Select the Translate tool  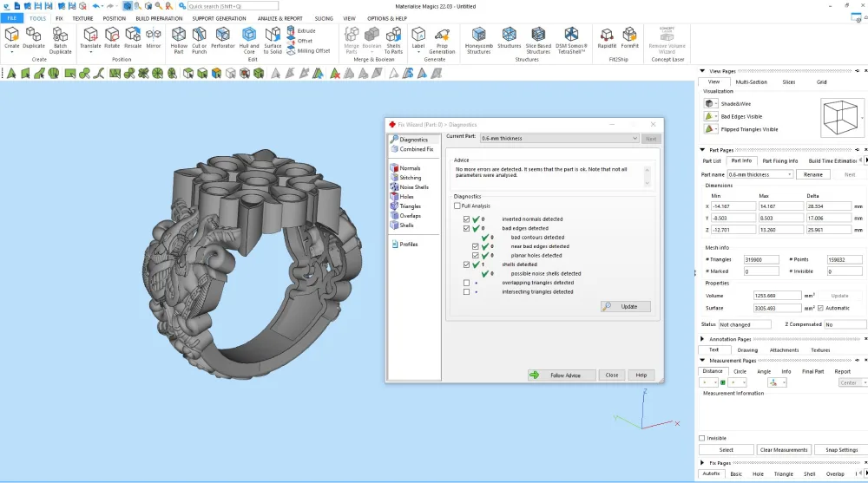click(90, 38)
